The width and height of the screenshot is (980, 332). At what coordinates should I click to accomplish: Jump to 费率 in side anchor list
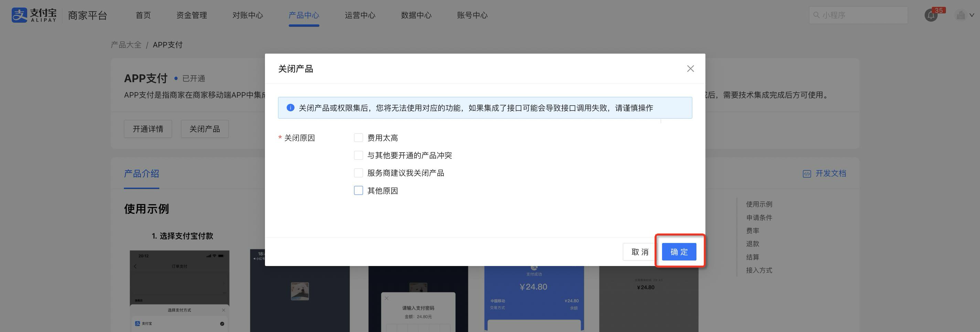click(753, 231)
